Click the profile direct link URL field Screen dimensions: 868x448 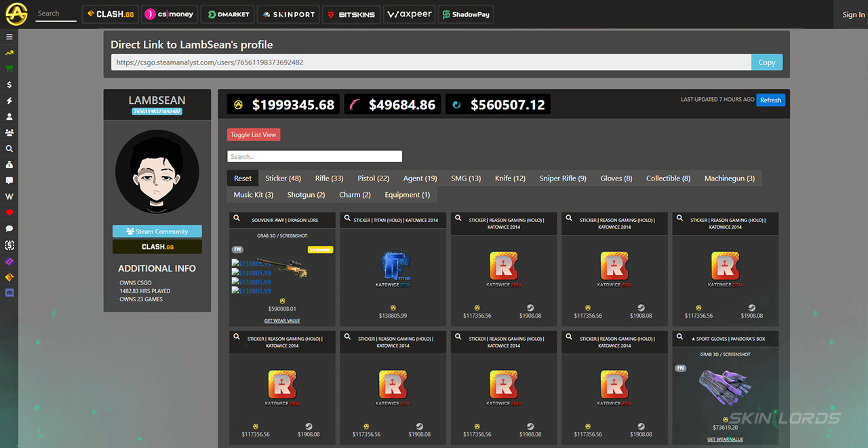click(x=431, y=62)
